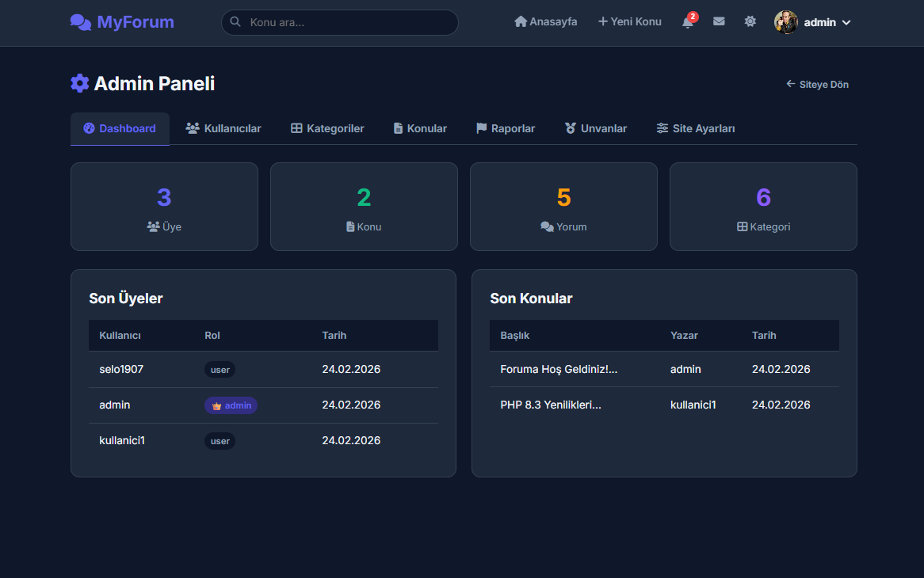Viewport: 924px width, 578px height.
Task: Click the 6 Kategori stat number
Action: point(764,197)
